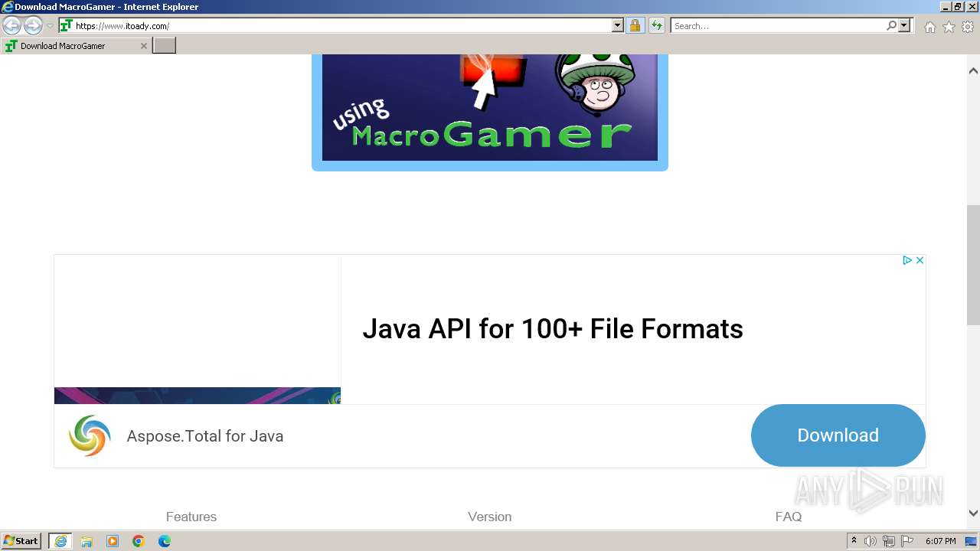Image resolution: width=980 pixels, height=551 pixels.
Task: Open the volume speaker tray icon
Action: (871, 541)
